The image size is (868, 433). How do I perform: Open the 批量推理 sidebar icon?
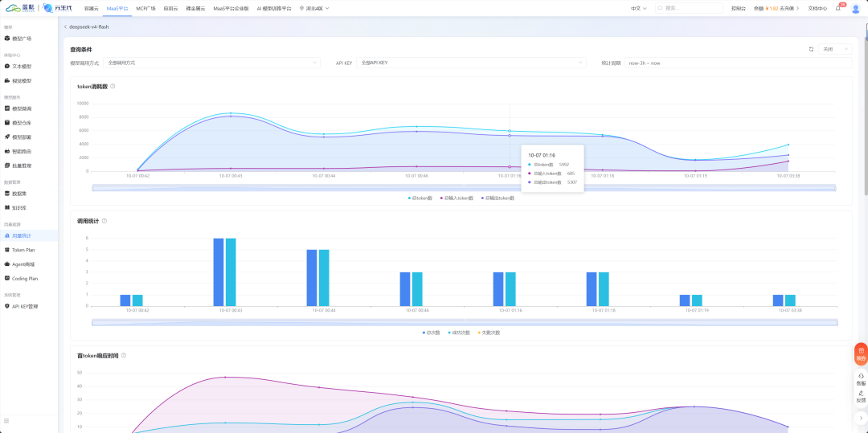7,165
